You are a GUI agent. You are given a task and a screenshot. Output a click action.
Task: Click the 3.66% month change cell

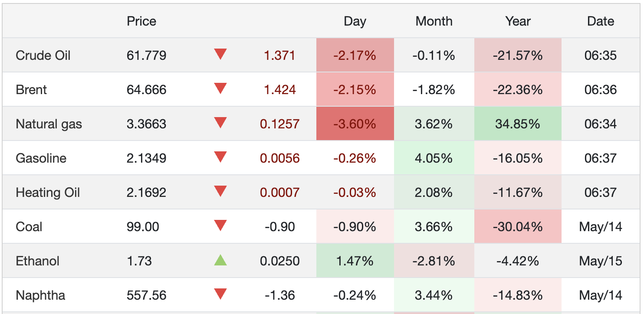click(x=434, y=226)
